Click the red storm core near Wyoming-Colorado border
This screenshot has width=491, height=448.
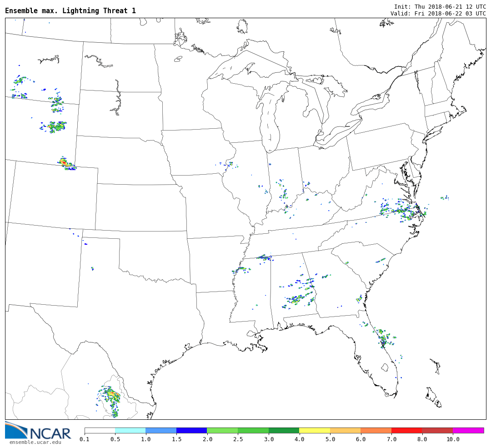click(63, 162)
